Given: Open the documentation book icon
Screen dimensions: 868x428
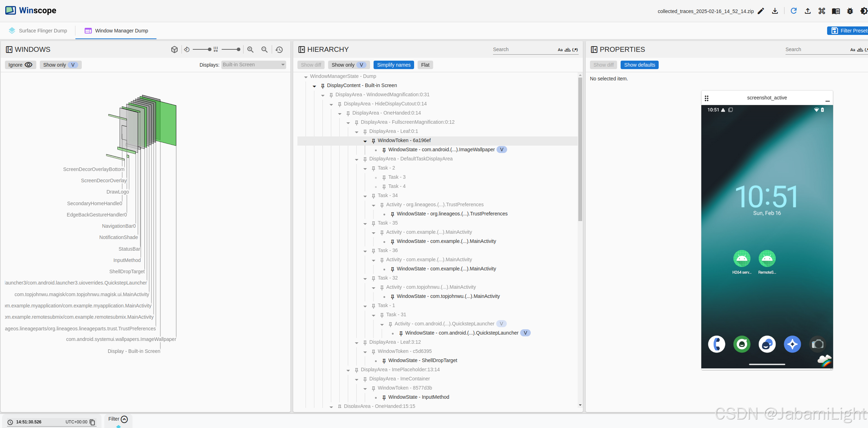Looking at the screenshot, I should 836,11.
